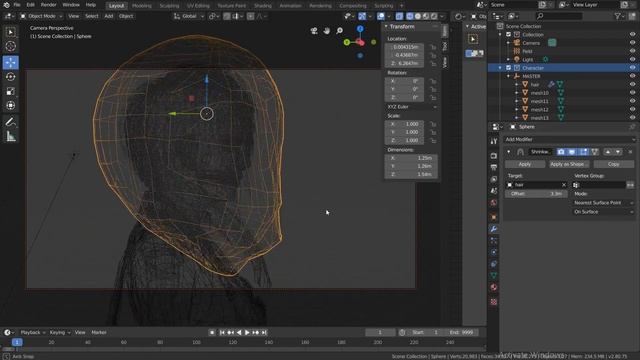Open Output properties tab icon
640x360 pixels.
[x=493, y=167]
